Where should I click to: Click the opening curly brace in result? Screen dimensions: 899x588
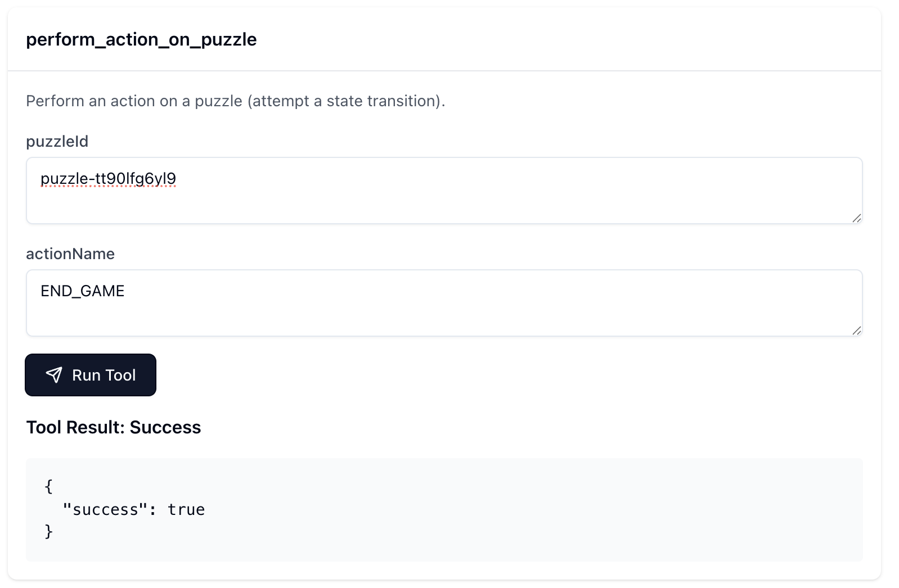click(49, 486)
